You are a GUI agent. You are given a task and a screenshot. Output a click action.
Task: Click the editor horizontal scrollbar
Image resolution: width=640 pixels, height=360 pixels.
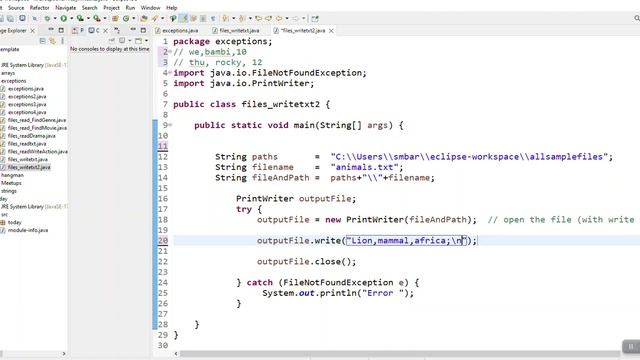pos(400,354)
